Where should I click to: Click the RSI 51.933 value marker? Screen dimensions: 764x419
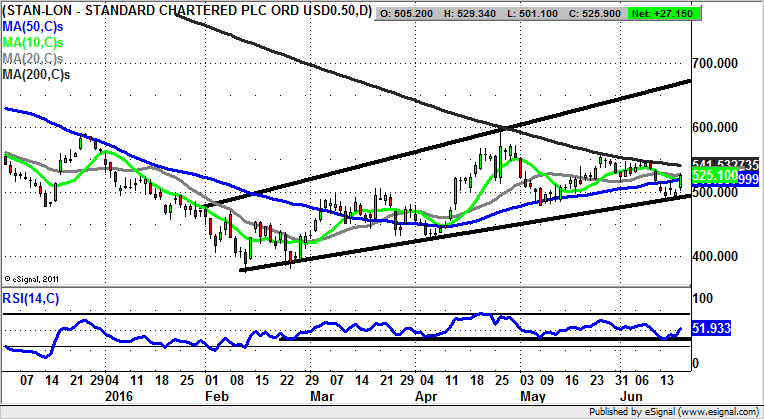click(x=720, y=327)
